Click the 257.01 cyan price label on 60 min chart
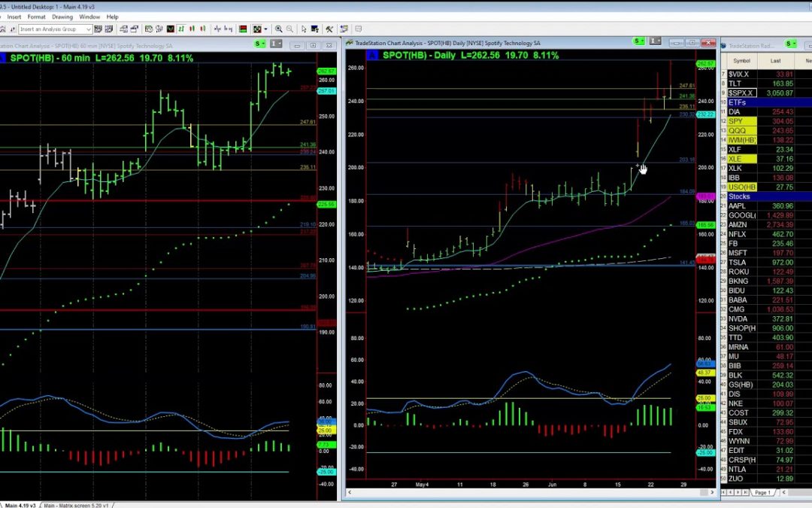812x508 pixels. (x=326, y=91)
